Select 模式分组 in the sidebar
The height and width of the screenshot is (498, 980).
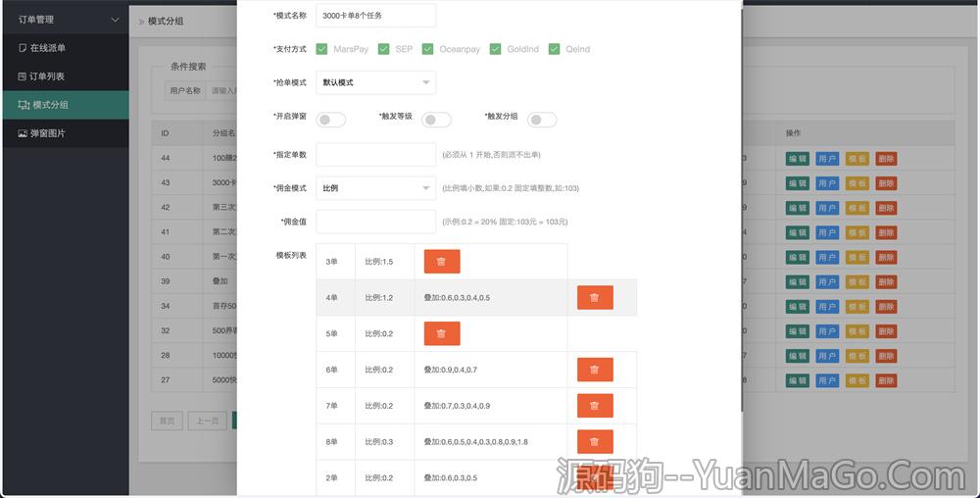pos(65,104)
